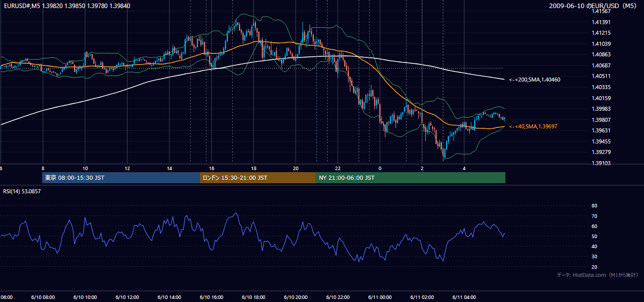The image size is (644, 302).
Task: Click RSI scale level 30
Action: point(594,257)
